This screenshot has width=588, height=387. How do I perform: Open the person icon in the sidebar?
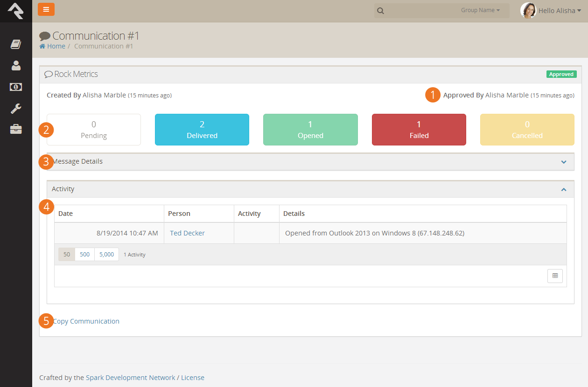pos(16,66)
